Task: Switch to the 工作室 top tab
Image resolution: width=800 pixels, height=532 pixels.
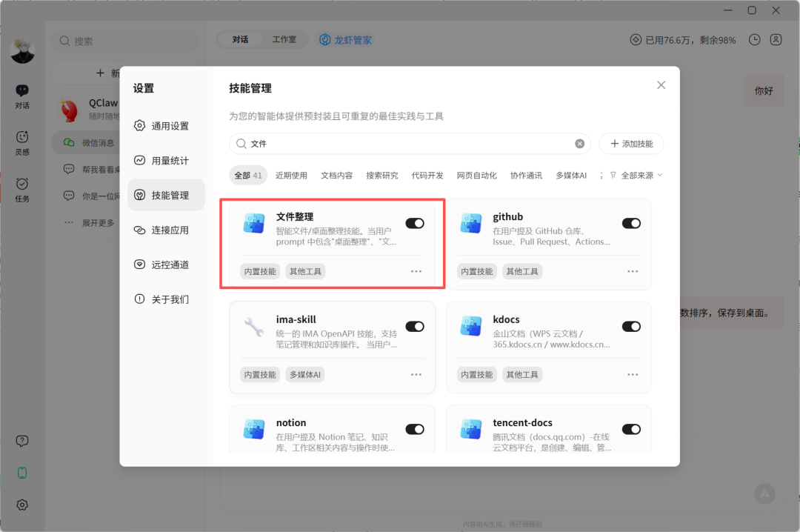Action: pos(284,39)
